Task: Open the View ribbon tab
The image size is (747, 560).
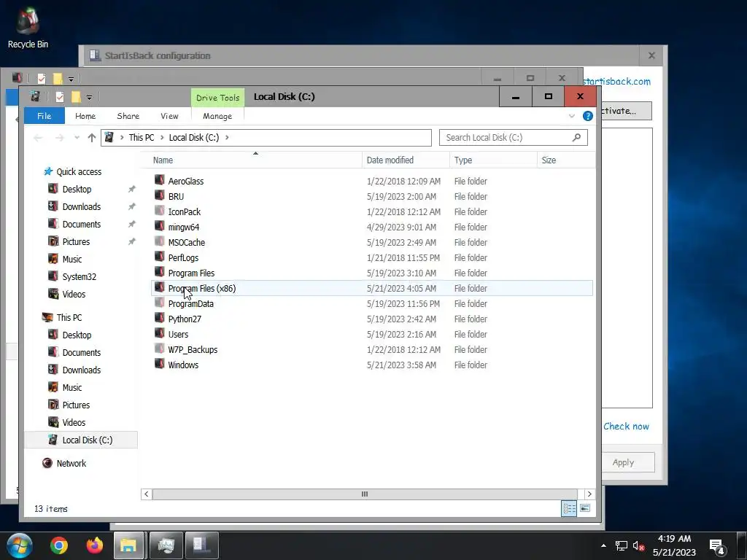Action: point(169,116)
